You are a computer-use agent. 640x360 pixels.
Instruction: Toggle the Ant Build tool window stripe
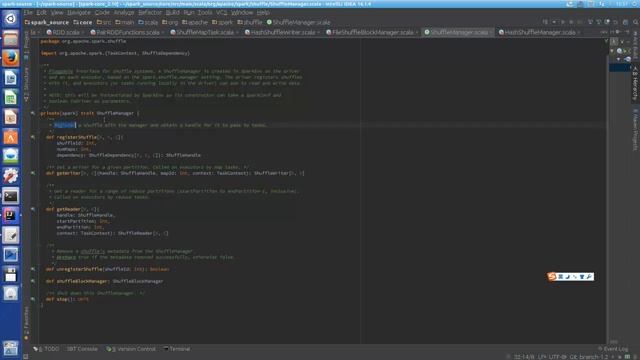coord(636,45)
